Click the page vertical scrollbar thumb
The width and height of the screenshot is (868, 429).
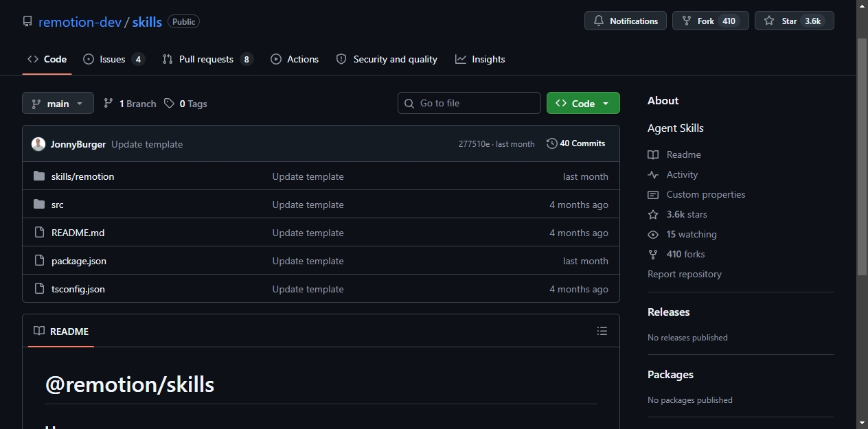click(x=862, y=157)
